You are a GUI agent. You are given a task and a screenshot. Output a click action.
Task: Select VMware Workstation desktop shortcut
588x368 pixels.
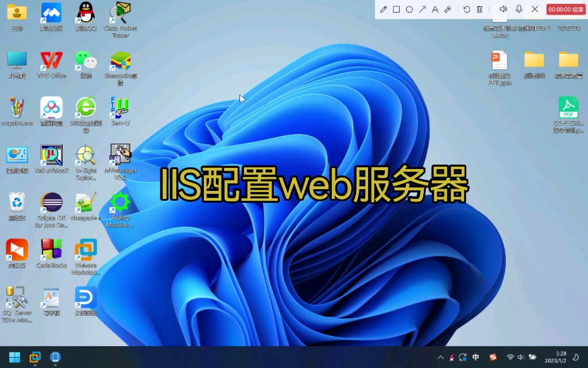(86, 257)
